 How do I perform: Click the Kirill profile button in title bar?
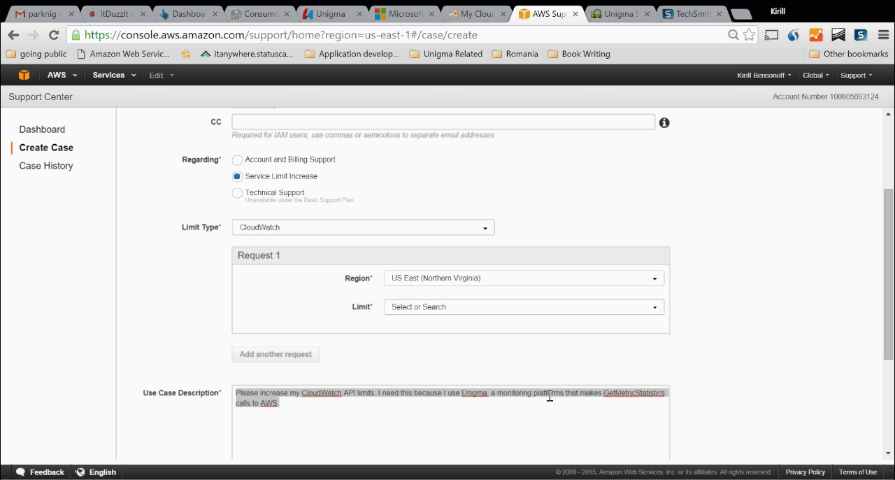pyautogui.click(x=777, y=11)
